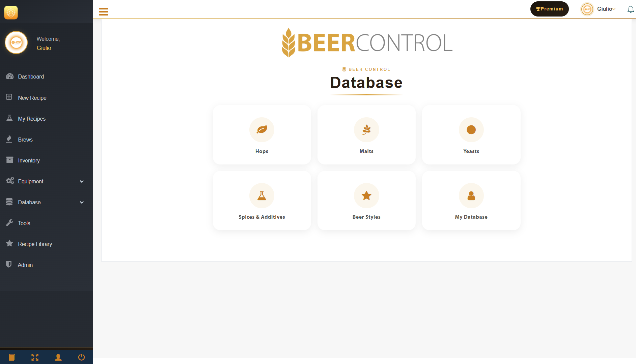Click the BeerControl logo banner
This screenshot has height=364, width=636.
(x=367, y=43)
